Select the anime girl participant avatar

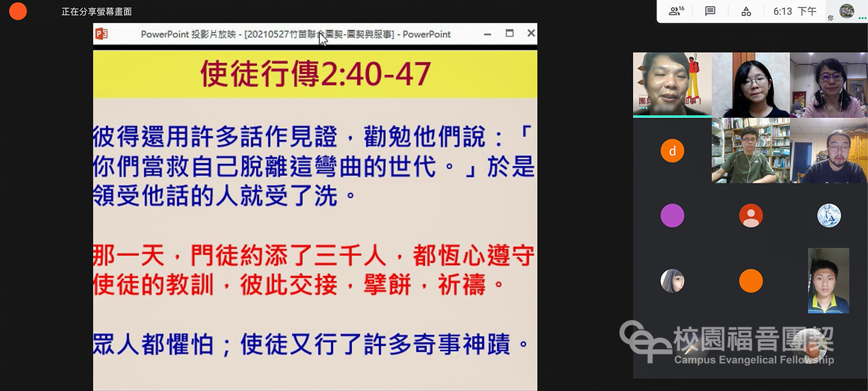672,281
